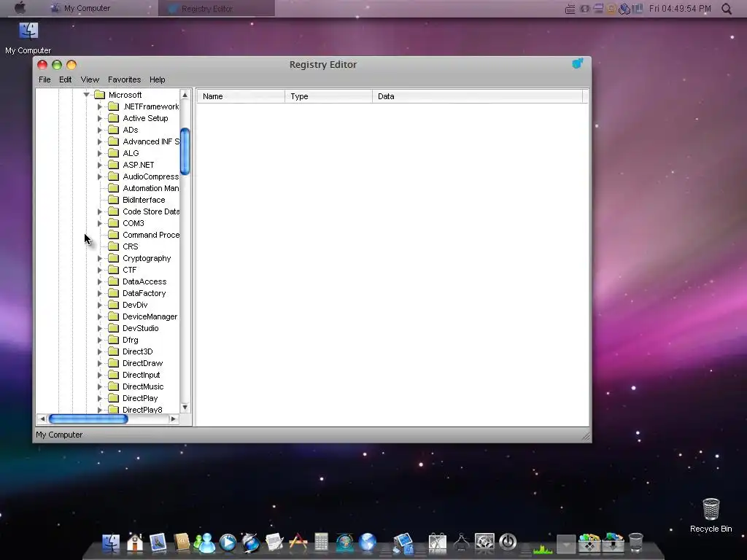Open the text document notepad icon in dock

pyautogui.click(x=274, y=542)
